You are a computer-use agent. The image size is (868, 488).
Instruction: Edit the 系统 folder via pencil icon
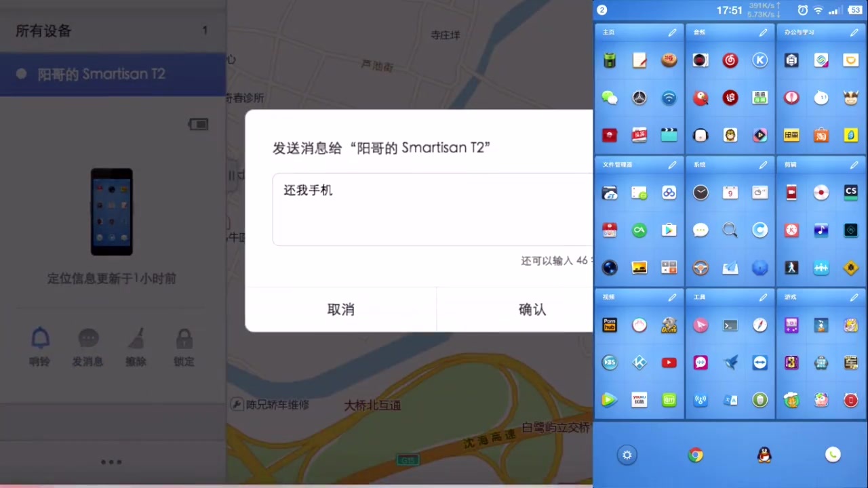pos(763,165)
